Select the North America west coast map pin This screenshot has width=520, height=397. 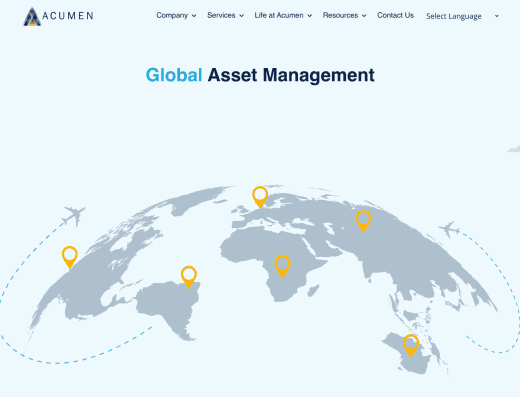point(70,257)
